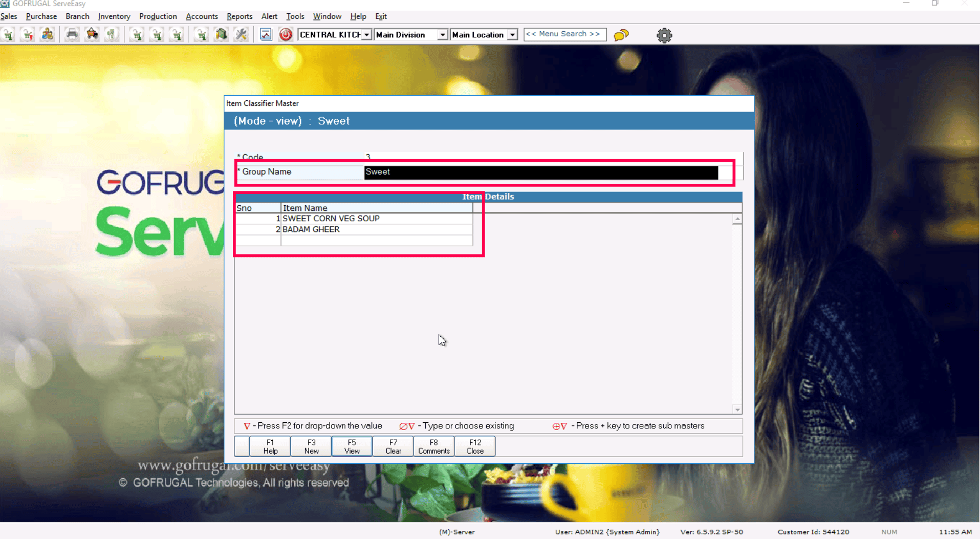Viewport: 980px width, 539px height.
Task: Open the wrench and screwdriver tools icon
Action: [x=241, y=35]
